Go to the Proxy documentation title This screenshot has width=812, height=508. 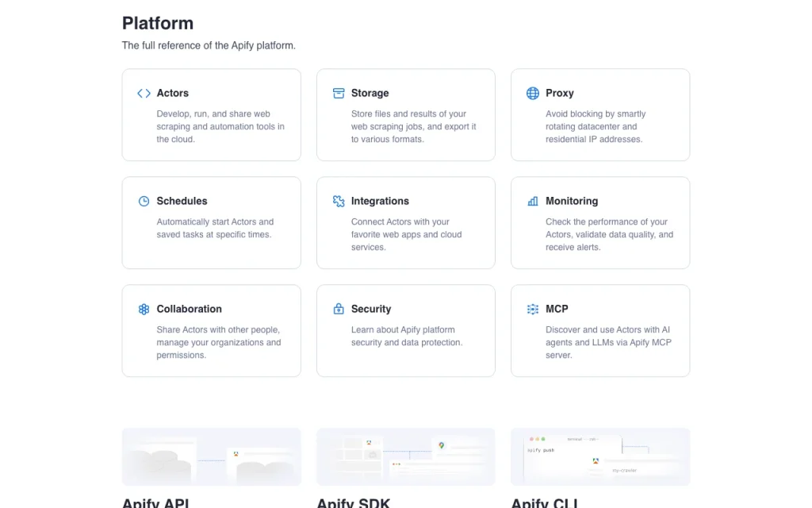click(559, 94)
